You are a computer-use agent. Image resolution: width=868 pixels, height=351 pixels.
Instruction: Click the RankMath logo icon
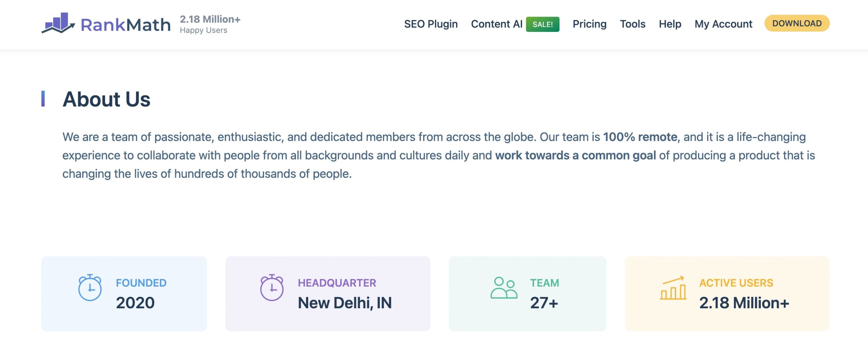pos(58,23)
